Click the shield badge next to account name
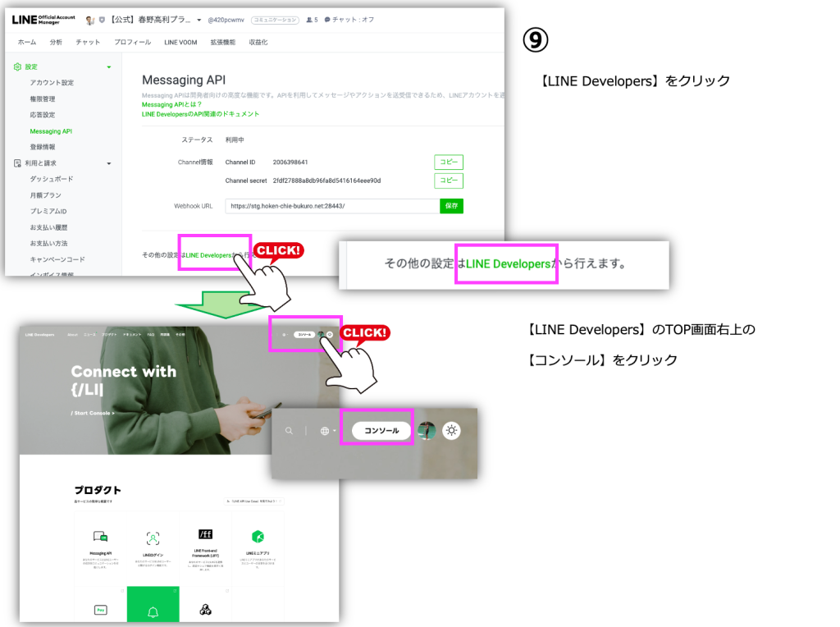The width and height of the screenshot is (840, 627). pos(102,20)
